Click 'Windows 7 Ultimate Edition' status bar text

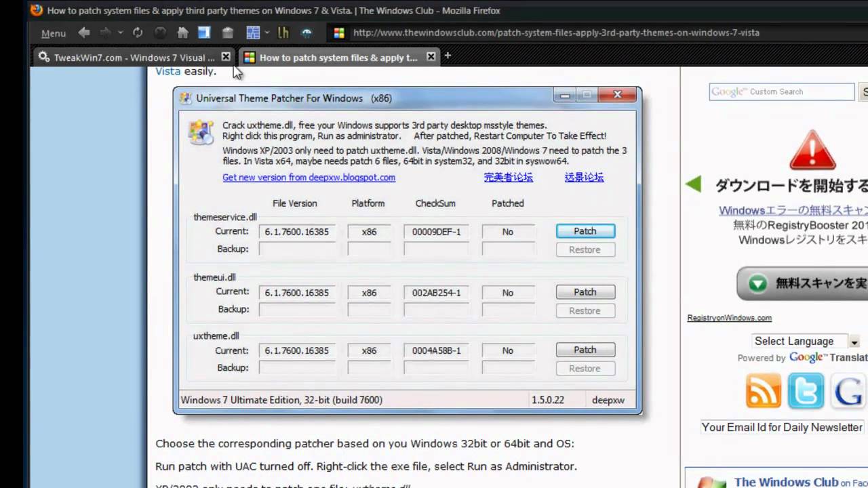click(281, 400)
